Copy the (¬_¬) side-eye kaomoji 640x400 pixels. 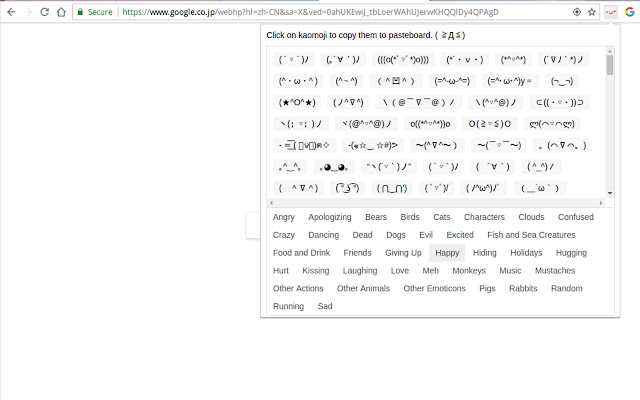click(561, 81)
